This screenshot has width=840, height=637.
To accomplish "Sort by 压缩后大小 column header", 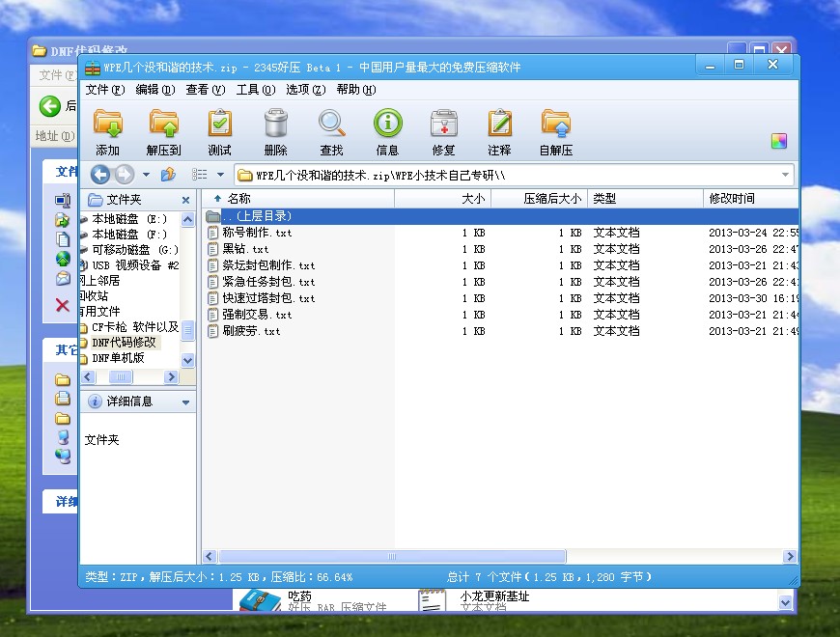I will tap(539, 199).
